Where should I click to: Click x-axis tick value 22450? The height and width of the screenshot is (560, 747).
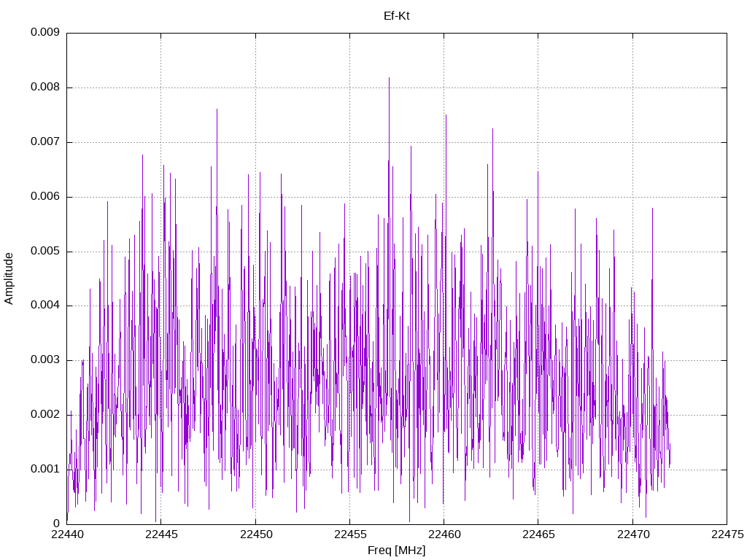point(256,534)
